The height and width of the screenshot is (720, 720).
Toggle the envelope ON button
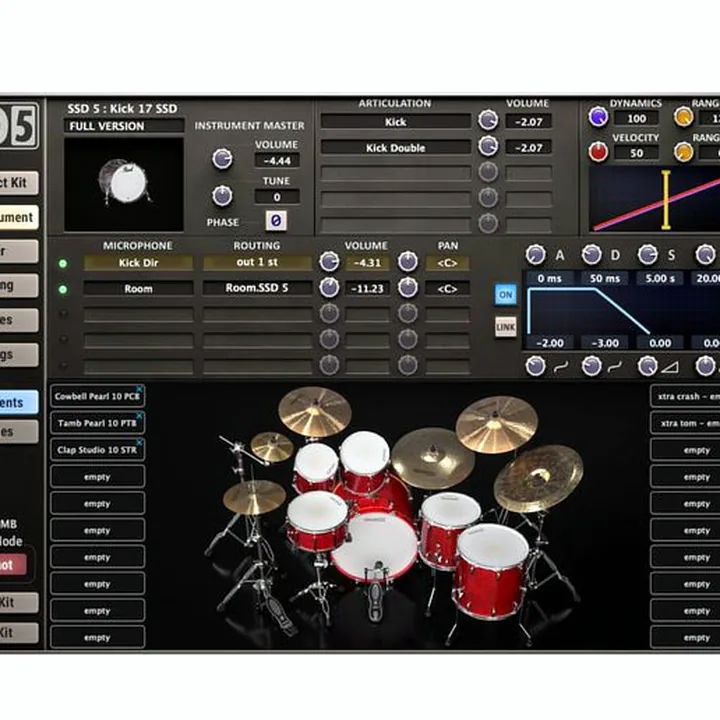(506, 294)
